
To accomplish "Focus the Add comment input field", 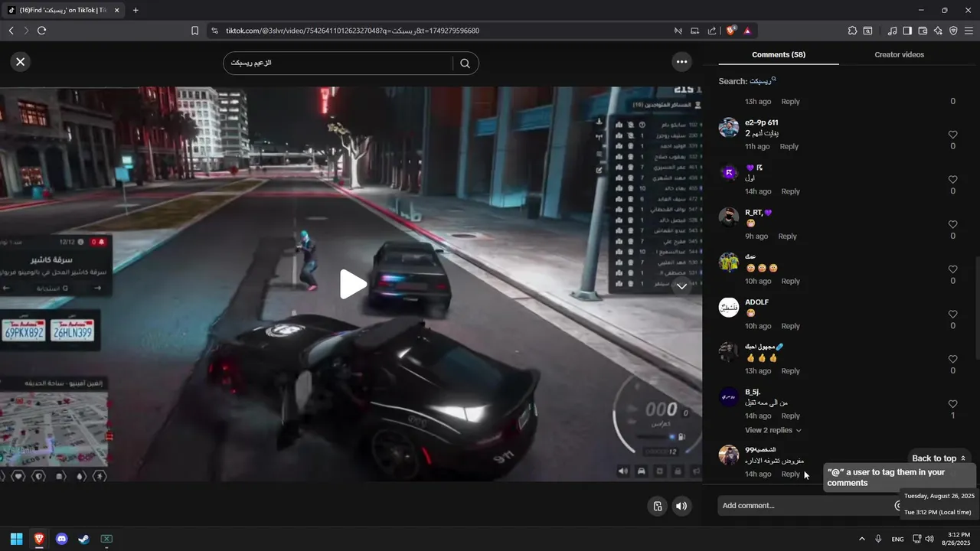I will click(x=804, y=506).
